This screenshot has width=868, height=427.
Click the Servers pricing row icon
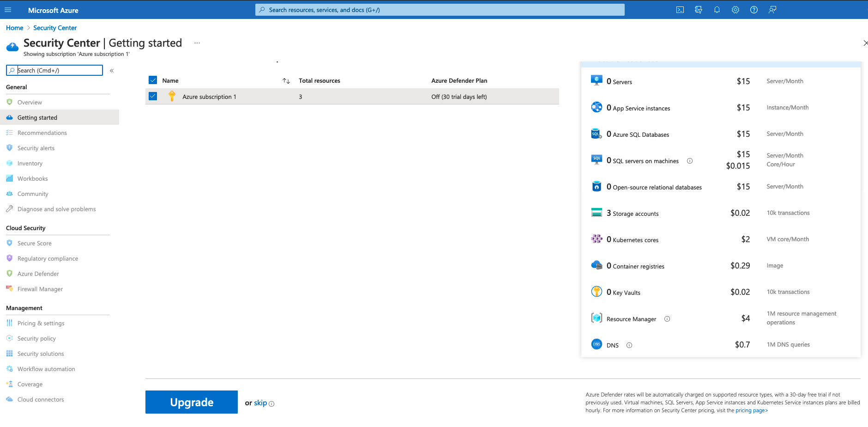click(597, 80)
